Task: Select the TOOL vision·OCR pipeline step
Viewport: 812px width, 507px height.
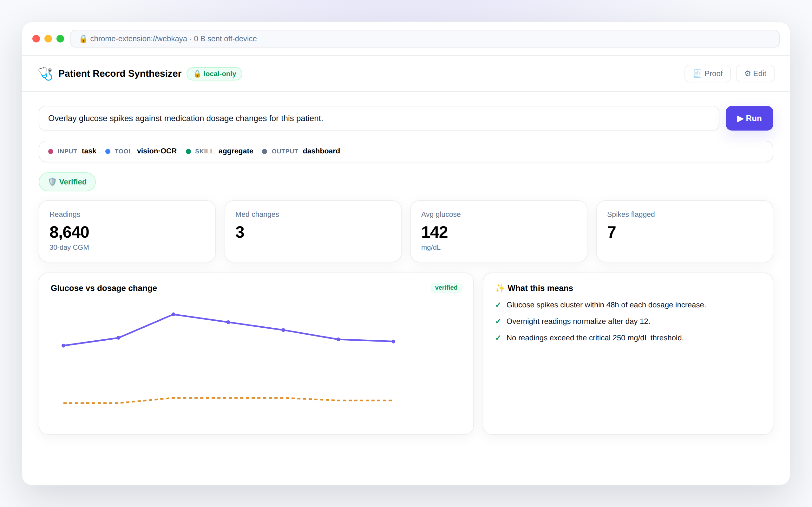Action: (x=141, y=151)
